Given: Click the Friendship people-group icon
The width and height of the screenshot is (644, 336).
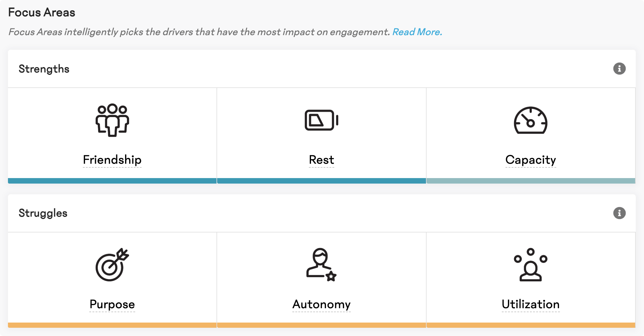Looking at the screenshot, I should tap(112, 120).
